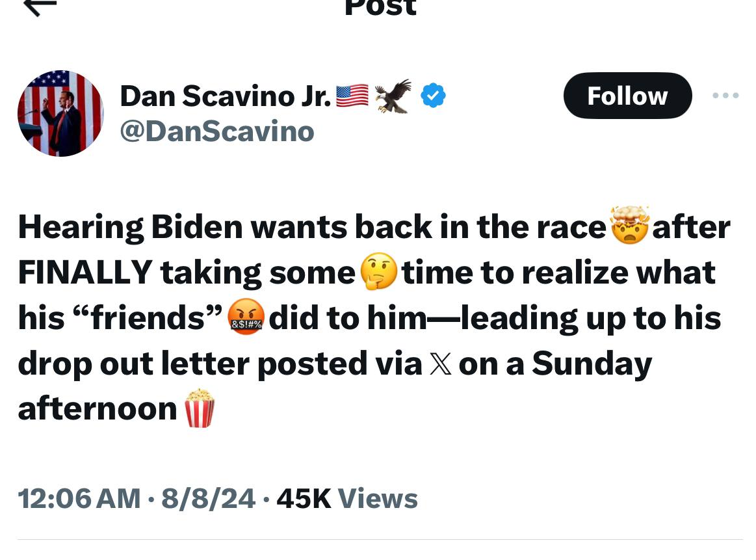Open the Dan Scavino Jr. display name
This screenshot has height=560, width=756.
(x=226, y=96)
